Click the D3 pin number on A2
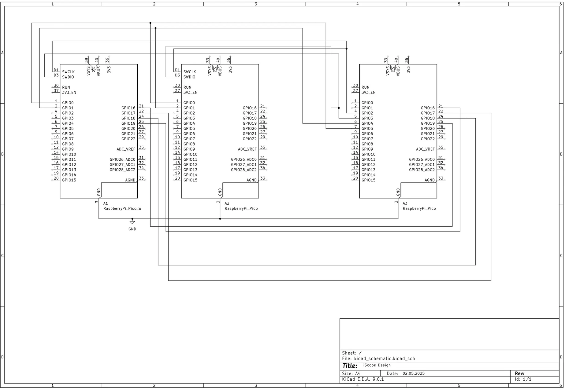The width and height of the screenshot is (565, 392). pyautogui.click(x=178, y=75)
